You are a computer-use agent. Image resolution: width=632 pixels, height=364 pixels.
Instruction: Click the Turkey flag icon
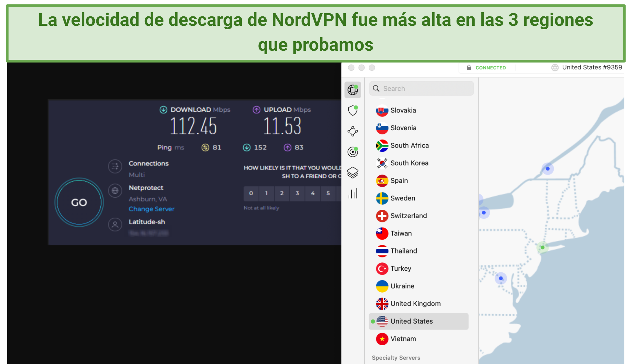(382, 269)
